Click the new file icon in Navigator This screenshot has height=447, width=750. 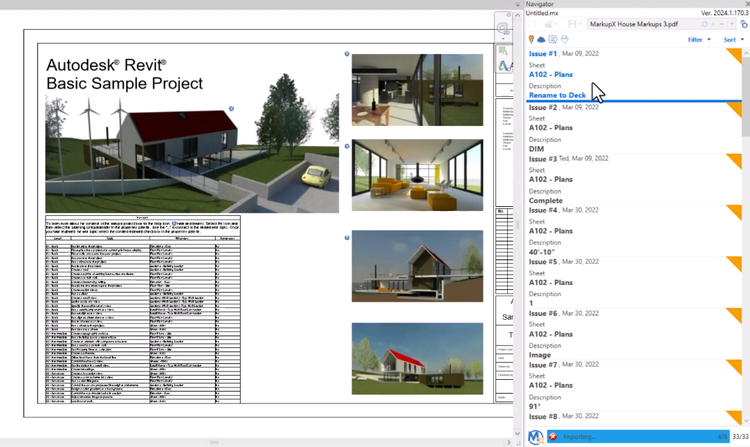534,24
